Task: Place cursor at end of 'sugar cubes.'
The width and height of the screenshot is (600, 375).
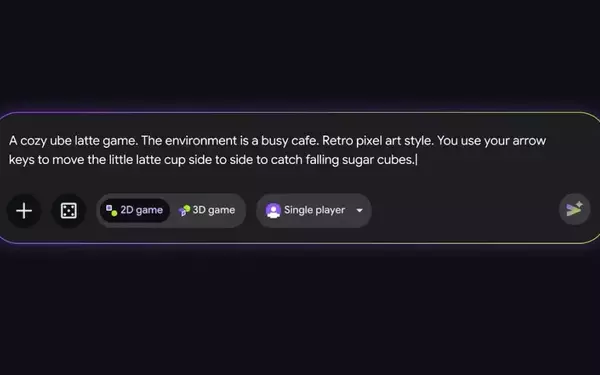Action: coord(417,160)
